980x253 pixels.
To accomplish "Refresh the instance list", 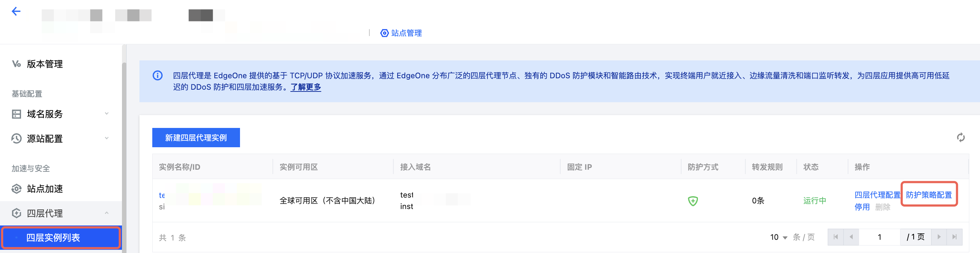I will pos(961,138).
